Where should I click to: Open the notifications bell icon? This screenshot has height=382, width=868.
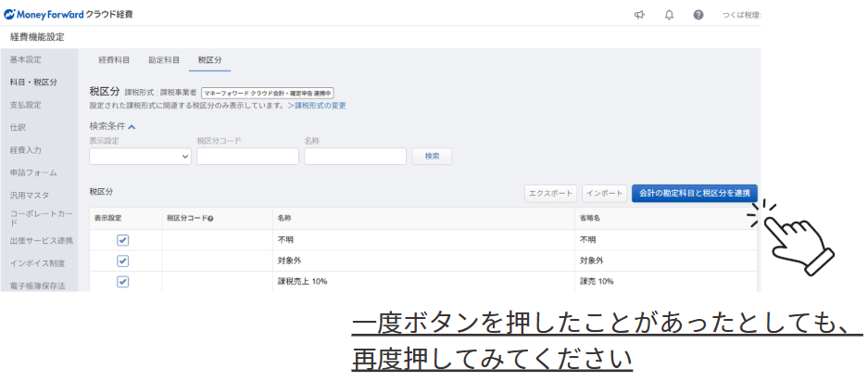pyautogui.click(x=669, y=15)
